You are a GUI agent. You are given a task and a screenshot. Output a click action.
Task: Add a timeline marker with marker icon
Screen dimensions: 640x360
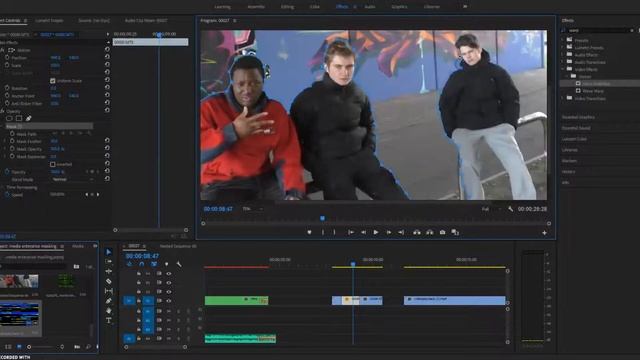point(167,264)
